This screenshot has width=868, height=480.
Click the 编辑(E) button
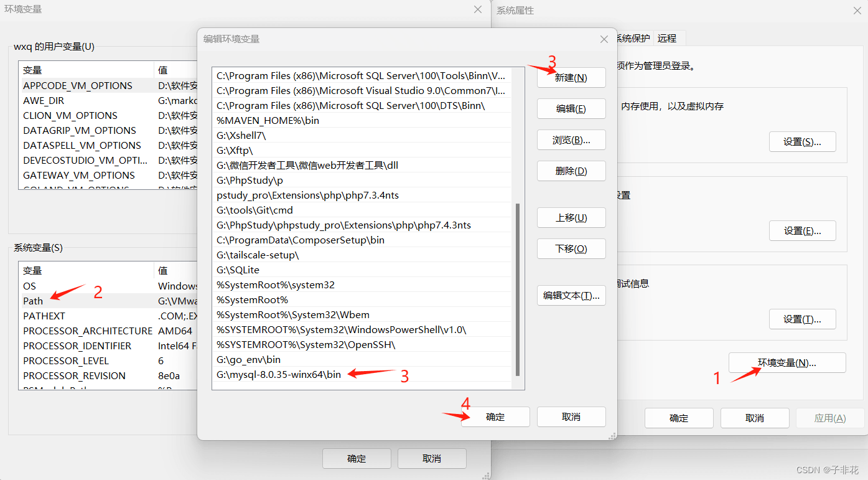click(x=571, y=108)
